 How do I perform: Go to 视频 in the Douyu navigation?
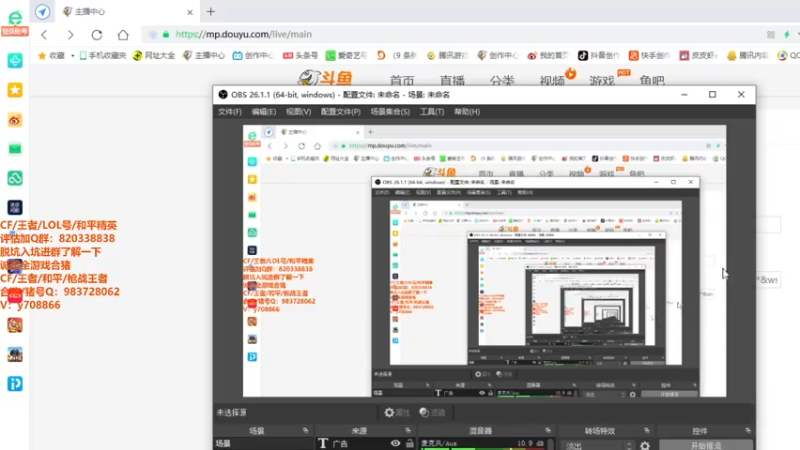[552, 81]
